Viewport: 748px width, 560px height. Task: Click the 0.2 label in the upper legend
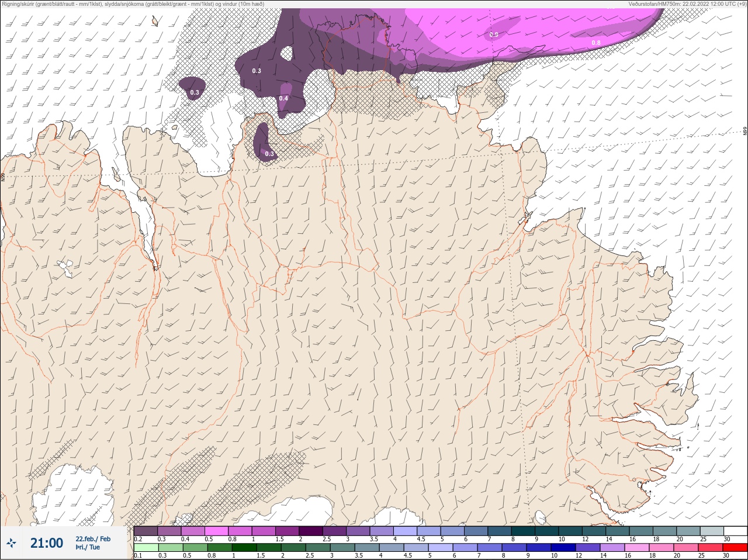point(138,539)
